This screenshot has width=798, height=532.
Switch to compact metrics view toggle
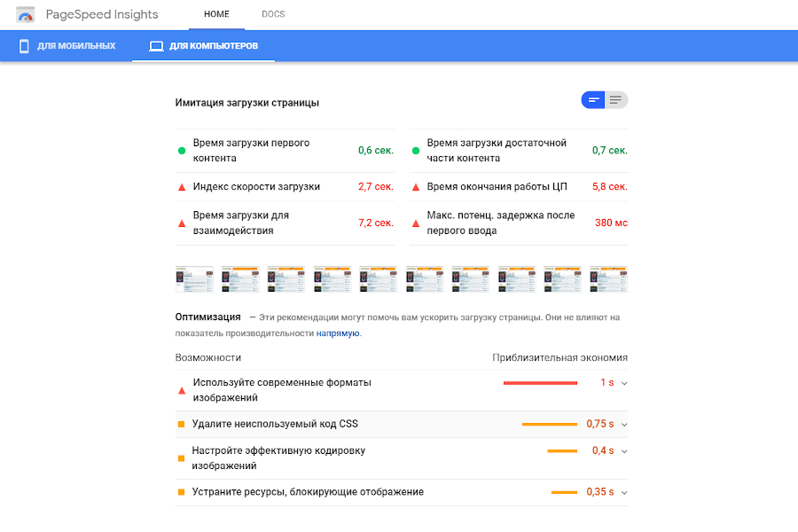tap(593, 100)
